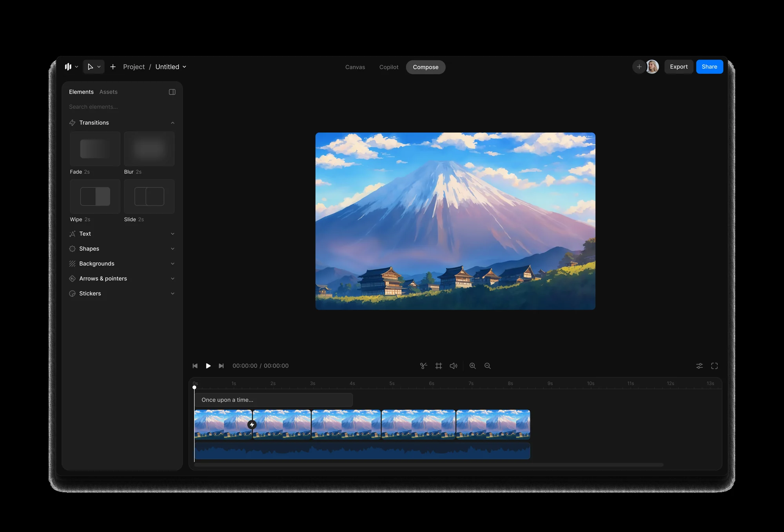The width and height of the screenshot is (784, 532).
Task: Open the Project breadcrumb link
Action: click(134, 67)
